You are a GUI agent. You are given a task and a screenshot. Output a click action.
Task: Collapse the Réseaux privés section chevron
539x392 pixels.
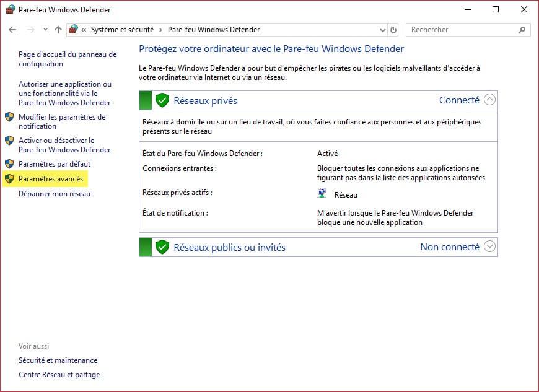(489, 100)
